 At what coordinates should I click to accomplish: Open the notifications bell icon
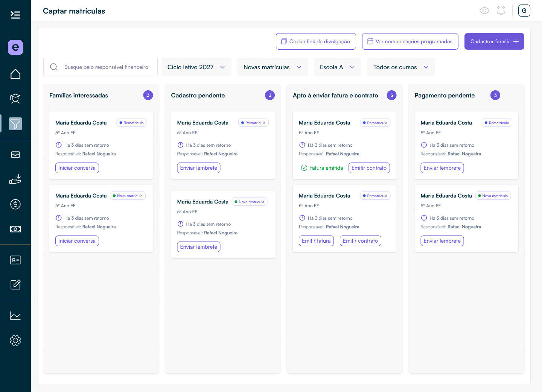point(501,11)
